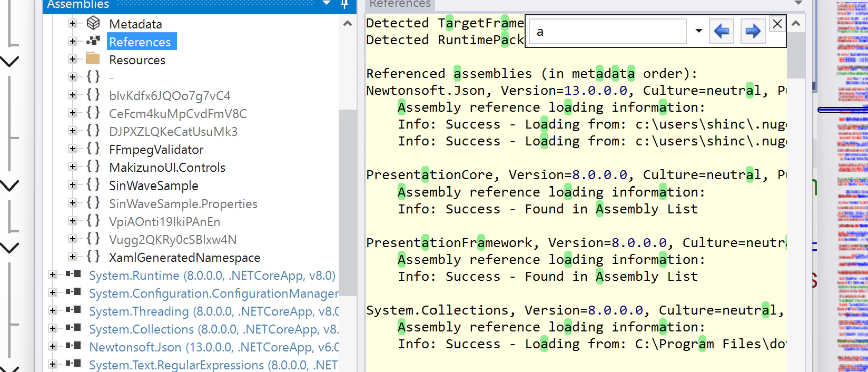Click the PresentationFramework version line
This screenshot has width=868, height=372.
(x=576, y=243)
